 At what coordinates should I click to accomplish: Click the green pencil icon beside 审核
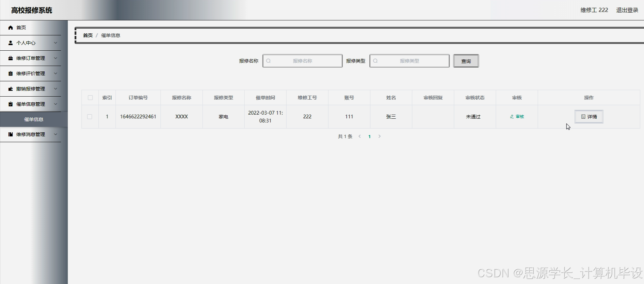[512, 117]
